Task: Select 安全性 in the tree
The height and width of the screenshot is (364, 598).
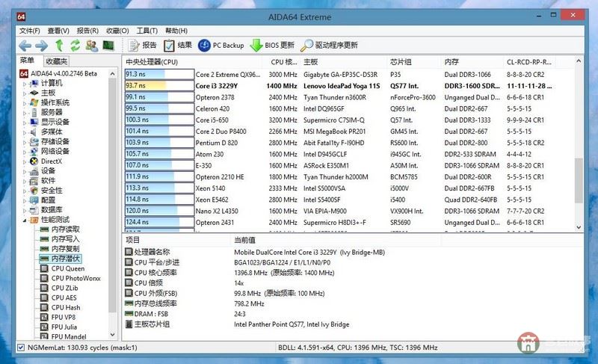Action: tap(52, 190)
